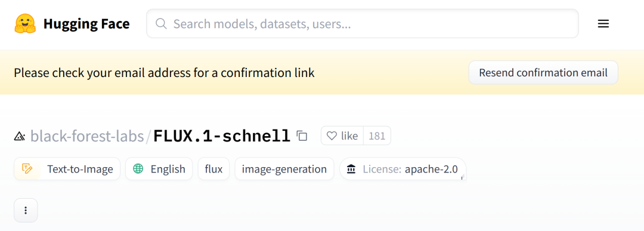Open the apache-2.0 license tag
The width and height of the screenshot is (644, 231).
coord(402,169)
